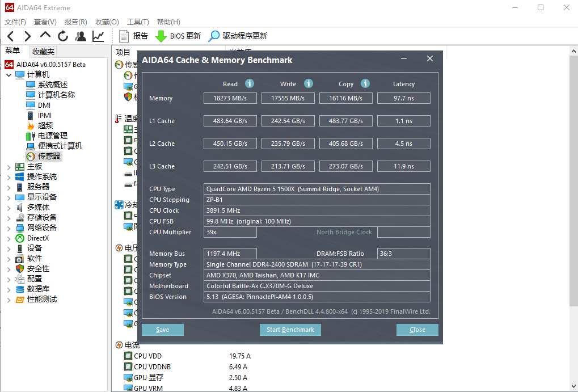
Task: Switch to 收藏夹 tab
Action: pyautogui.click(x=43, y=52)
